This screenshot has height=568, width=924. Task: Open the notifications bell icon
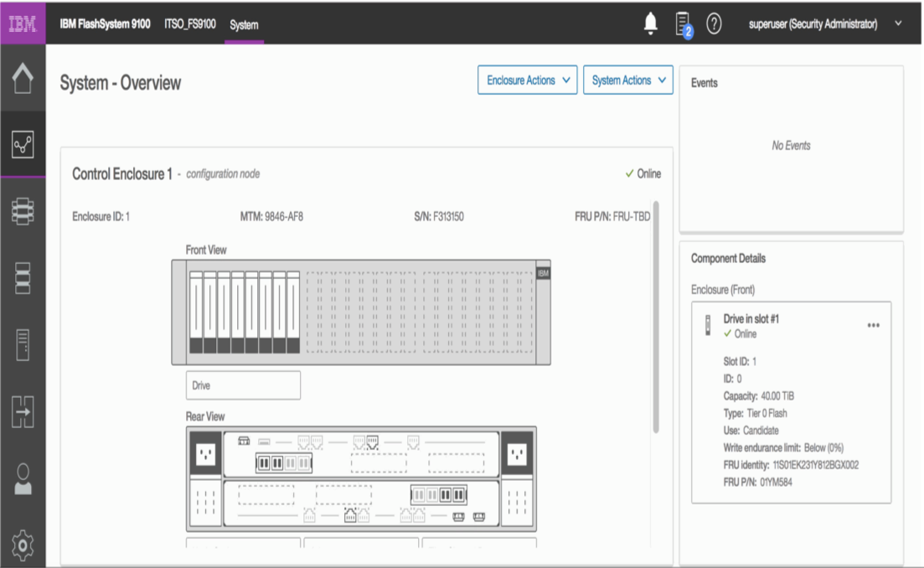click(x=651, y=23)
